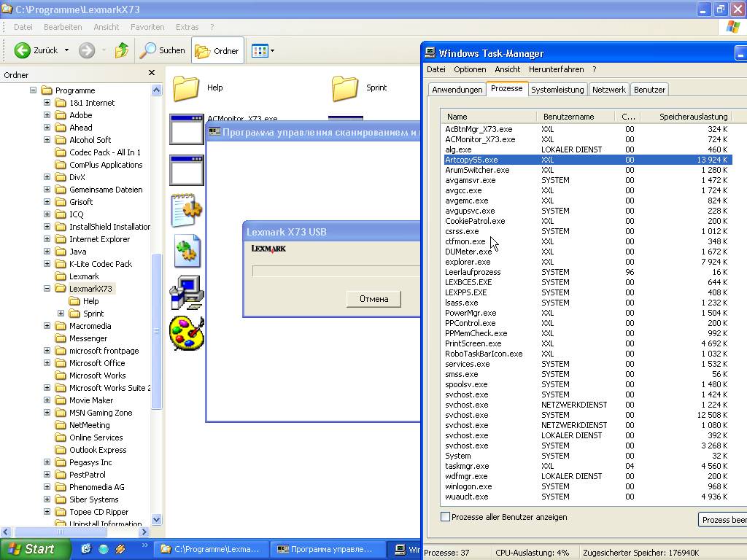Switch to the C:\Programme\Lexma... taskbar button

pyautogui.click(x=212, y=549)
